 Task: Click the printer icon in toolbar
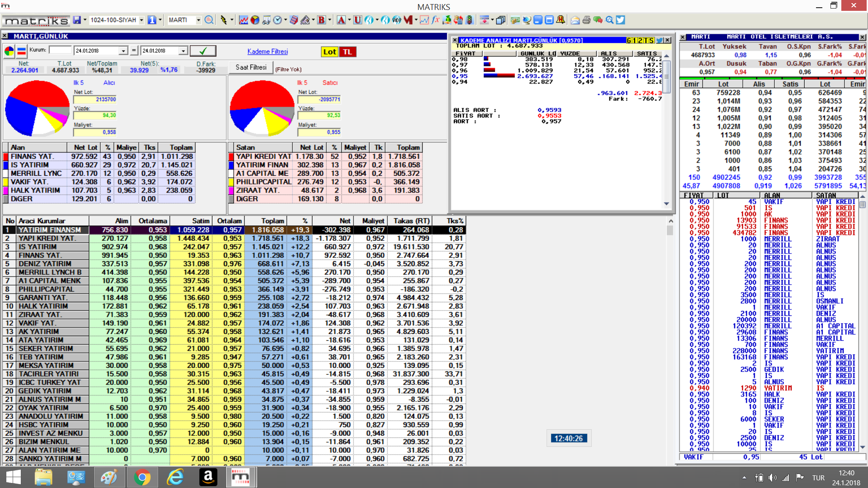click(x=586, y=20)
